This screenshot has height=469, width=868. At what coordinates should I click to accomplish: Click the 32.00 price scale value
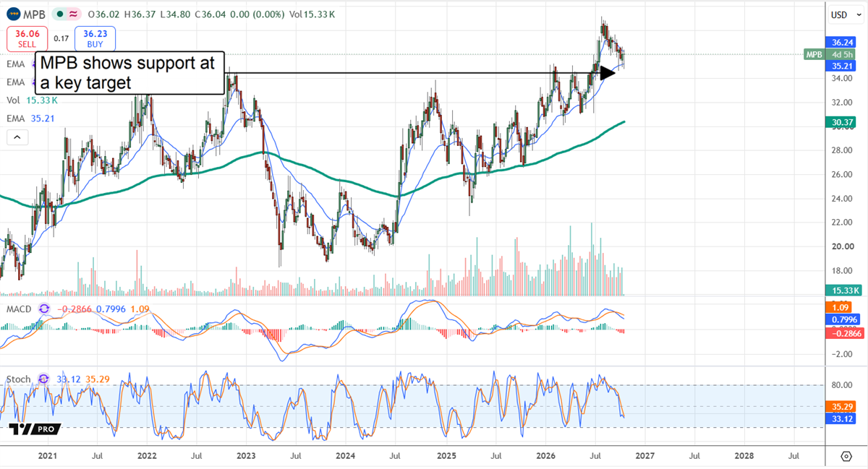pyautogui.click(x=841, y=103)
